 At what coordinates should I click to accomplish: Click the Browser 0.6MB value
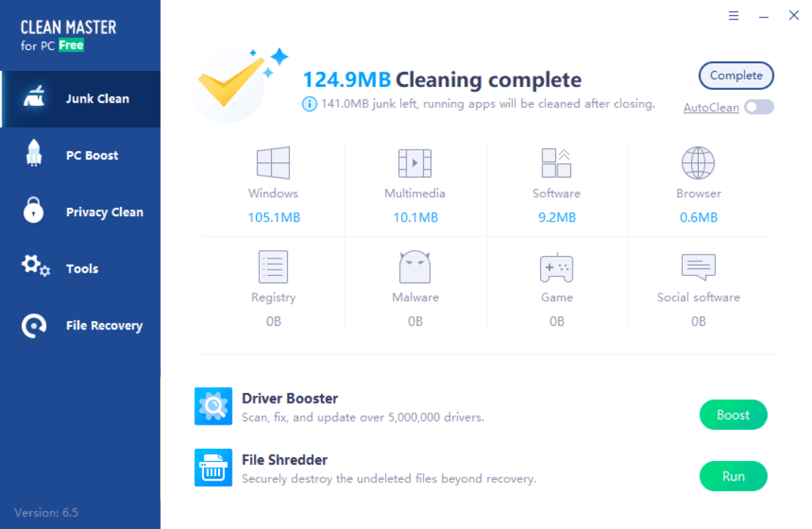click(699, 218)
